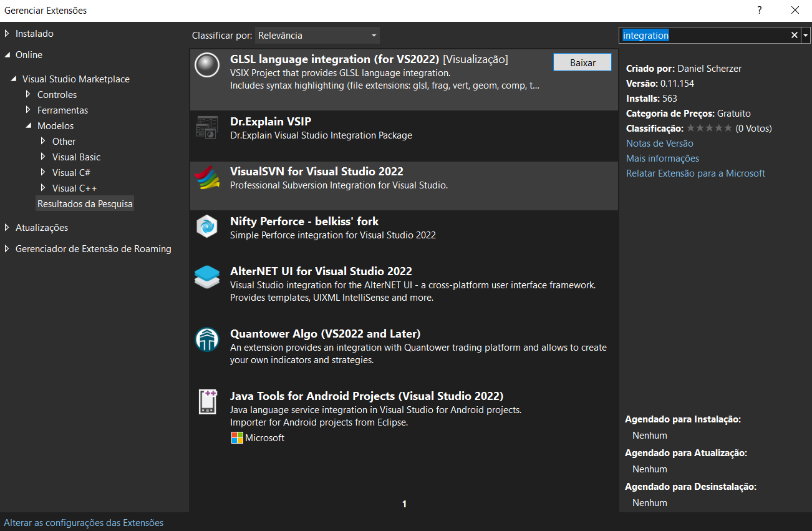Select Resultados da Pesquisa in the tree
The image size is (812, 531).
point(85,204)
